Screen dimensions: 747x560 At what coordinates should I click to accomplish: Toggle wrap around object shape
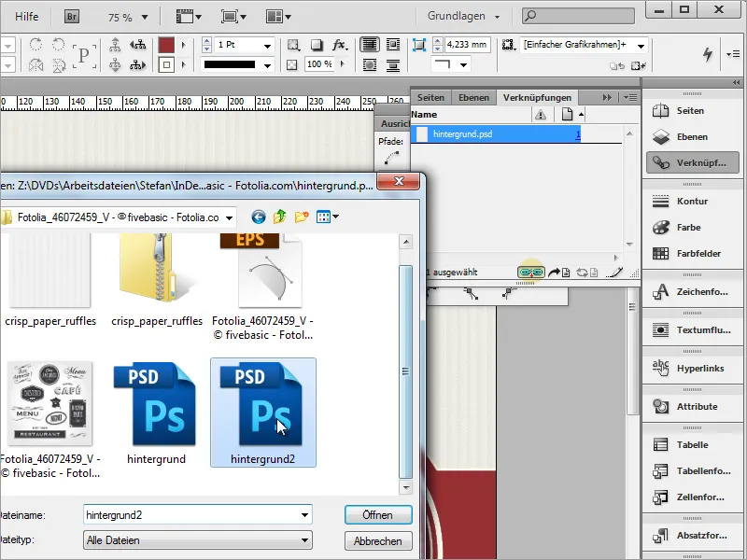point(369,64)
